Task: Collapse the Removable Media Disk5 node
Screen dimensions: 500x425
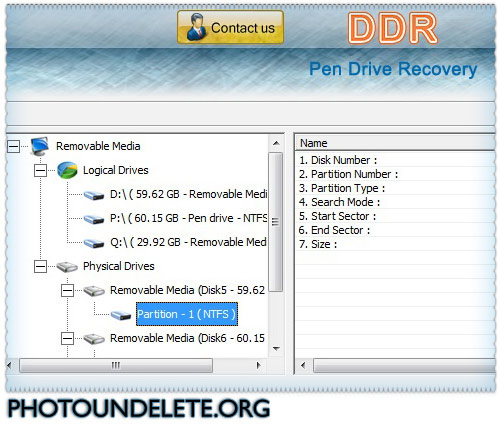Action: click(x=67, y=290)
